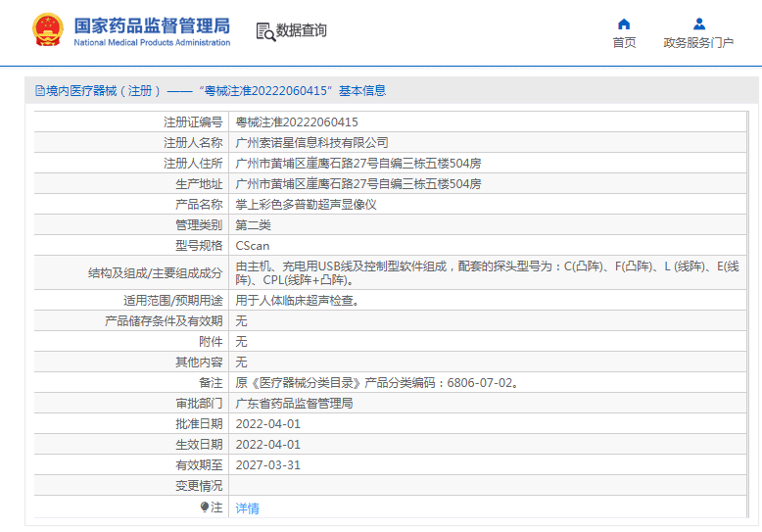Image resolution: width=762 pixels, height=532 pixels.
Task: Click the document icon before 境内医疗器械
Action: coord(40,91)
